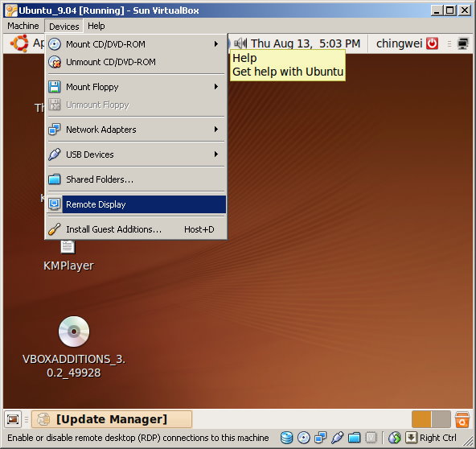Image resolution: width=476 pixels, height=449 pixels.
Task: Choose Unmount CD/DVD-ROM
Action: point(137,62)
